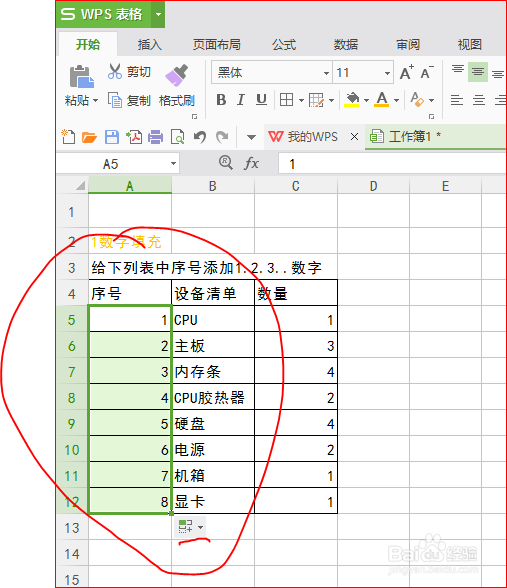Click the auto fill options icon
The image size is (507, 588).
click(185, 526)
